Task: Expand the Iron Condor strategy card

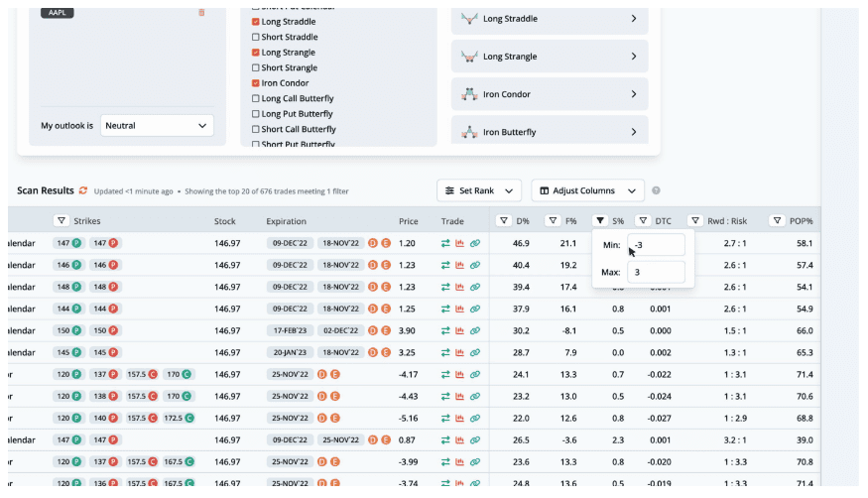Action: pos(550,94)
